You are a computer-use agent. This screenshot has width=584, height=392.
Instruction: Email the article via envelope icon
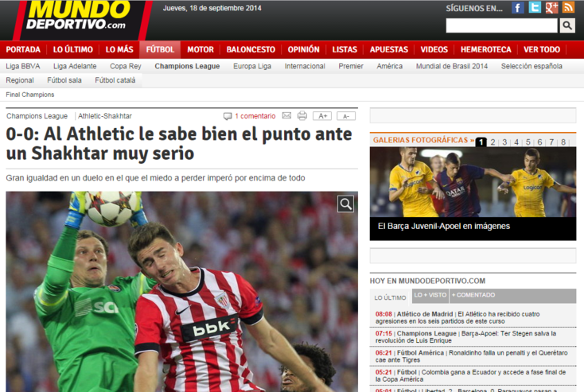tap(286, 116)
